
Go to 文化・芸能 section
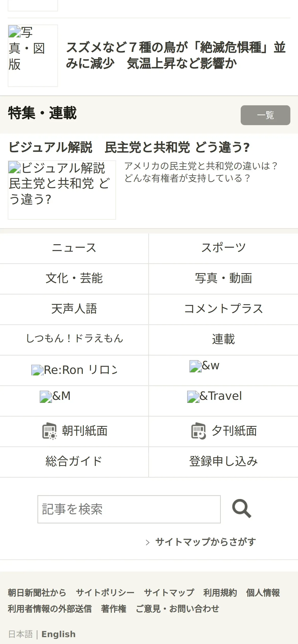74,279
